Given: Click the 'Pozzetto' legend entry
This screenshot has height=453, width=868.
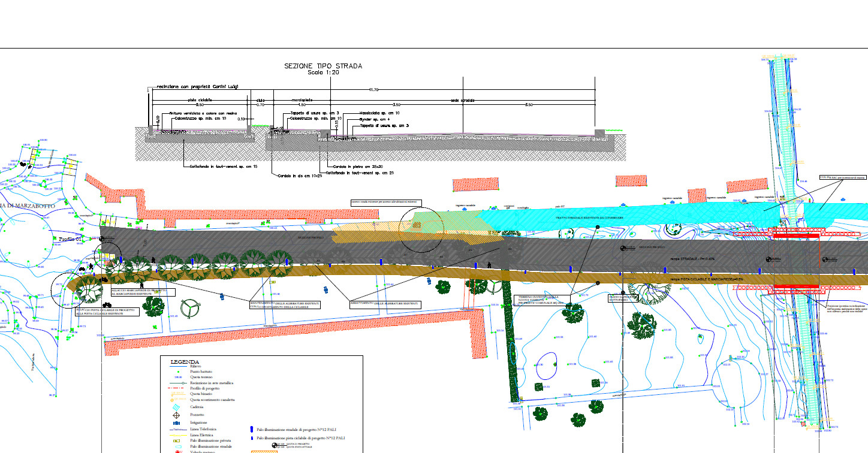Looking at the screenshot, I should coord(197,415).
